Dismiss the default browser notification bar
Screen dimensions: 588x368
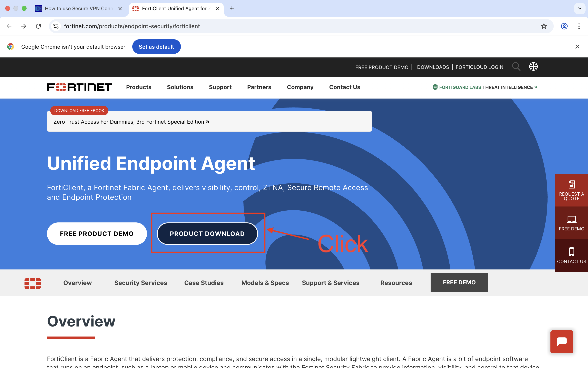(x=577, y=46)
